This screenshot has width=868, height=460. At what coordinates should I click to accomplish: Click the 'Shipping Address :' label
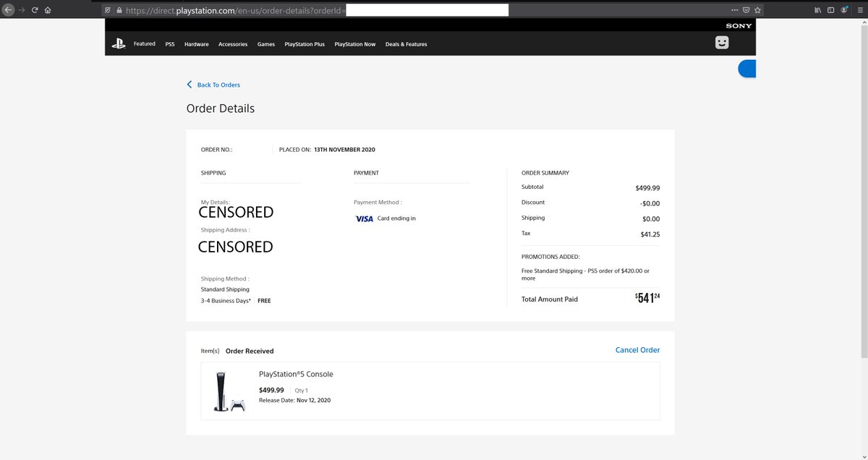click(x=225, y=230)
